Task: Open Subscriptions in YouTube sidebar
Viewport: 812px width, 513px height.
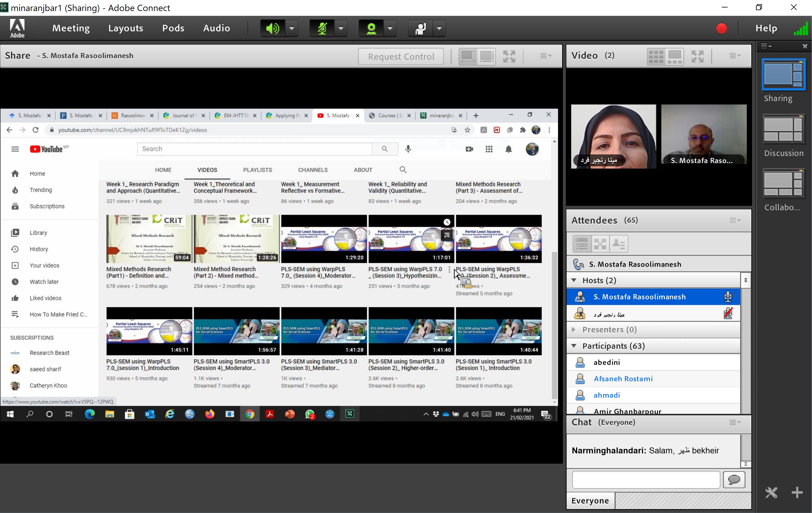Action: click(x=49, y=206)
